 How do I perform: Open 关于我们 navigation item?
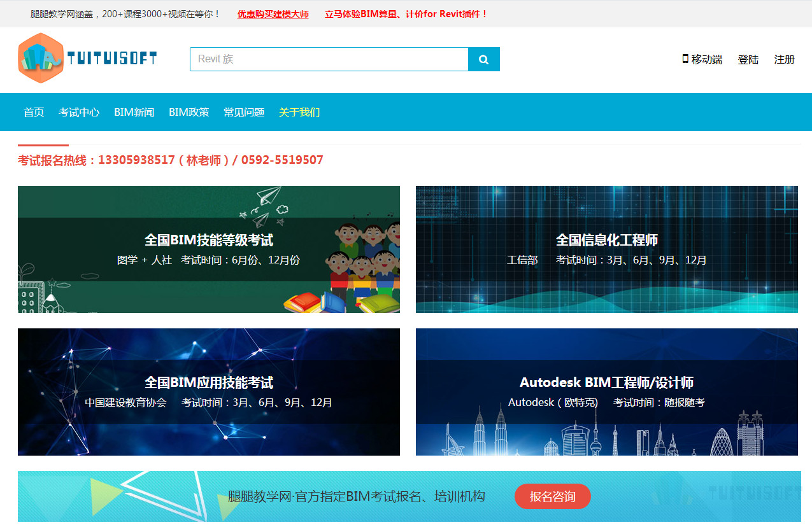click(299, 112)
